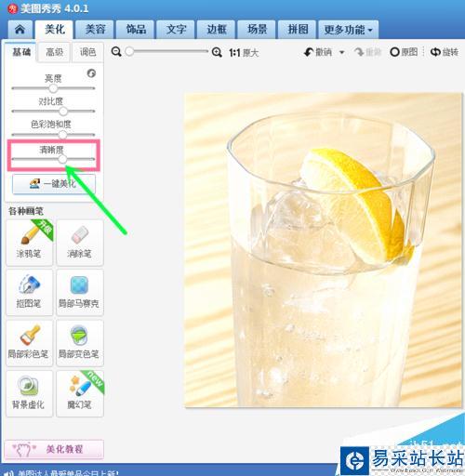Click the lemon drink photo canvas

(x=323, y=250)
